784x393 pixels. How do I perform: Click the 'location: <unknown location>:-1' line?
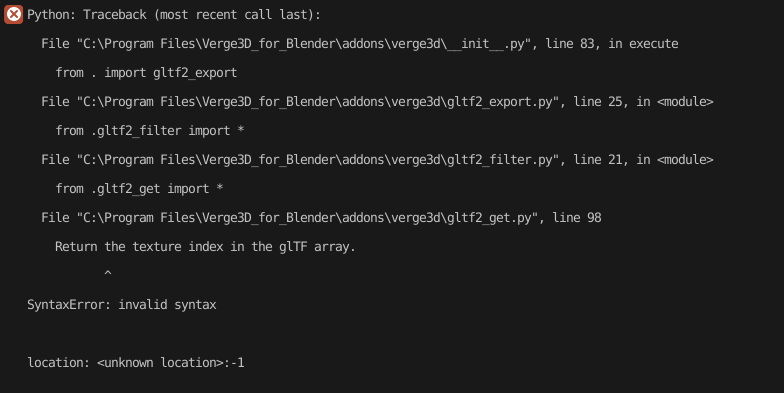pyautogui.click(x=136, y=363)
